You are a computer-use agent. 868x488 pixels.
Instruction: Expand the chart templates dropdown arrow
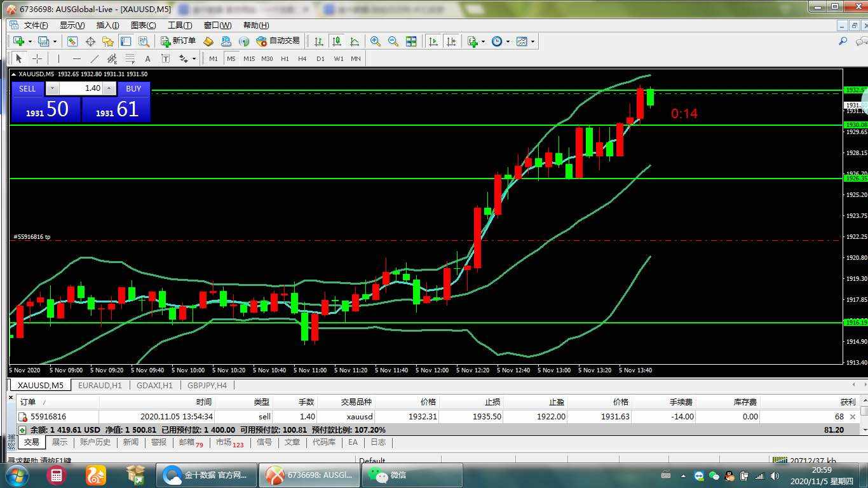(532, 42)
